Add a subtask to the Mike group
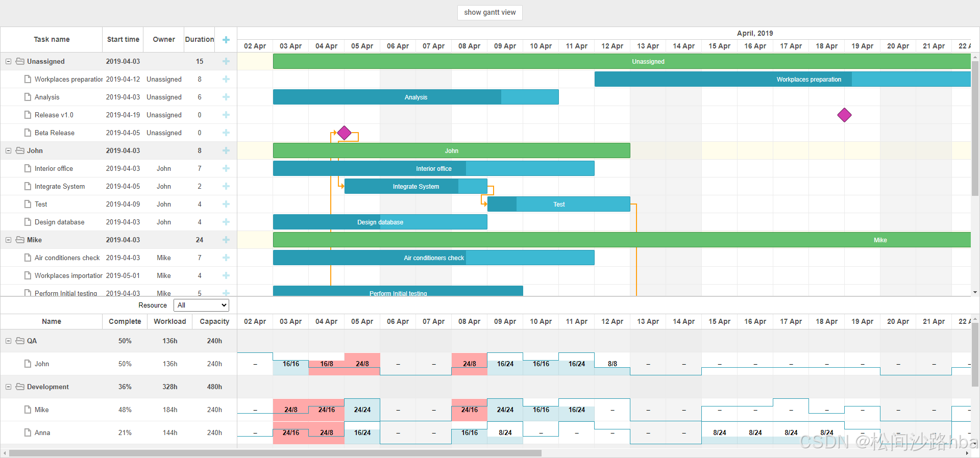Screen dimensions: 980x458 (226, 240)
